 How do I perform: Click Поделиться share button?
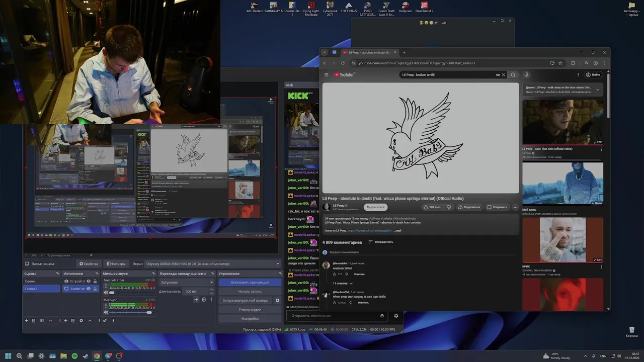(469, 207)
